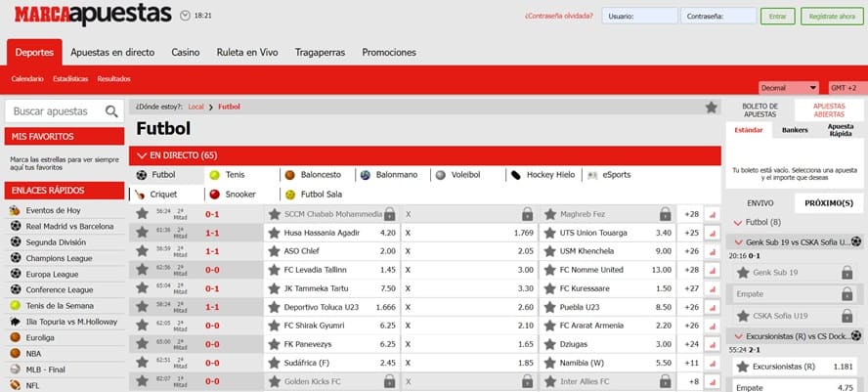Switch to the Apuestas Abiertas tab
This screenshot has width=868, height=392.
point(830,110)
